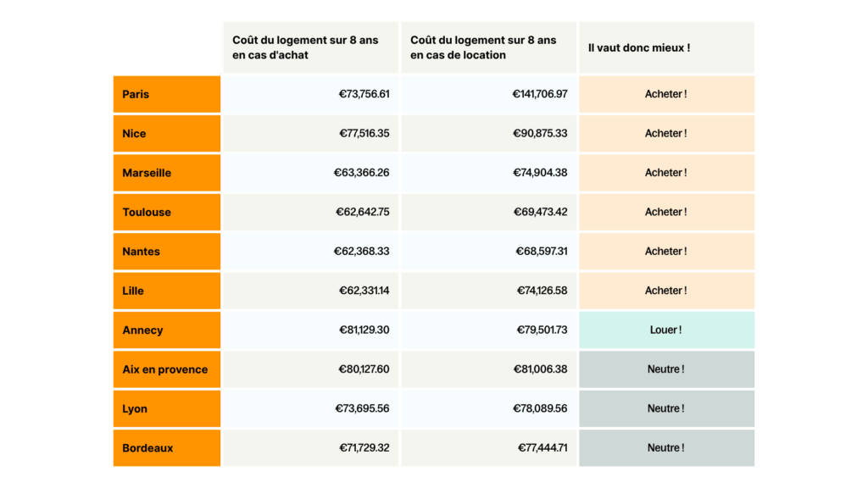Click the Bordeaux row header
Viewport: 868px width, 488px height.
(166, 447)
